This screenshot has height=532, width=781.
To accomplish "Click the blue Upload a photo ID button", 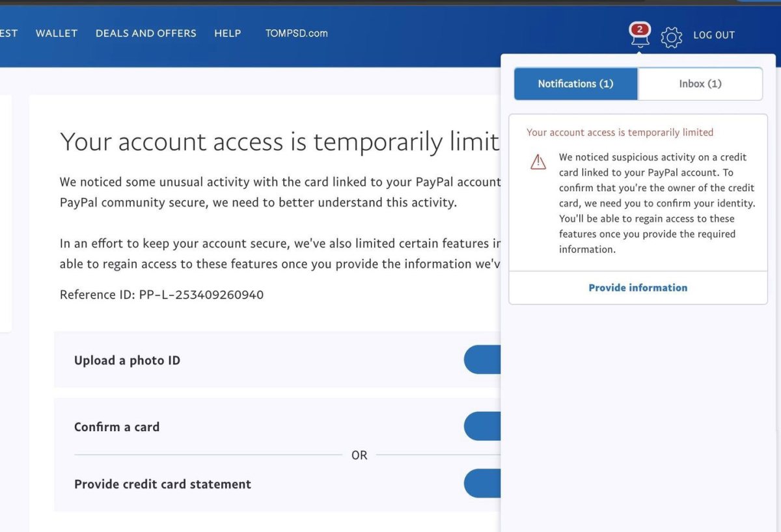I will click(x=482, y=360).
